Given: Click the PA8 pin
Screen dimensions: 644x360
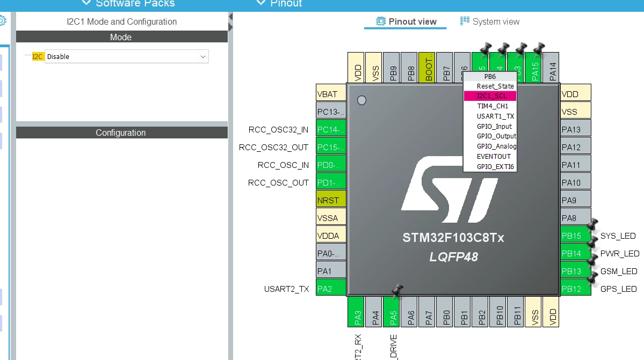Looking at the screenshot, I should point(576,218).
